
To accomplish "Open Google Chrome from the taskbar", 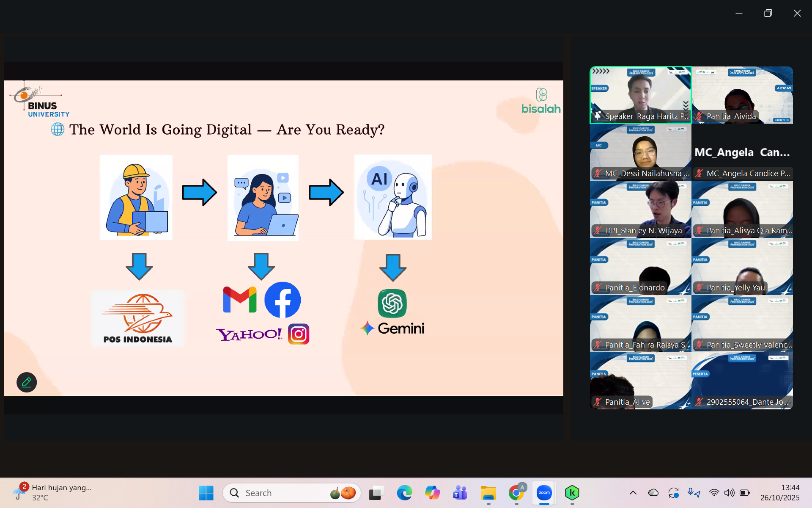I will coord(516,493).
